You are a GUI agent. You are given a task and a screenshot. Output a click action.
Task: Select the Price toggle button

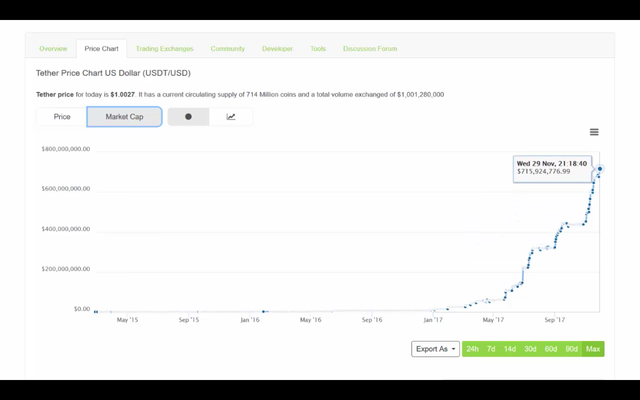(62, 117)
